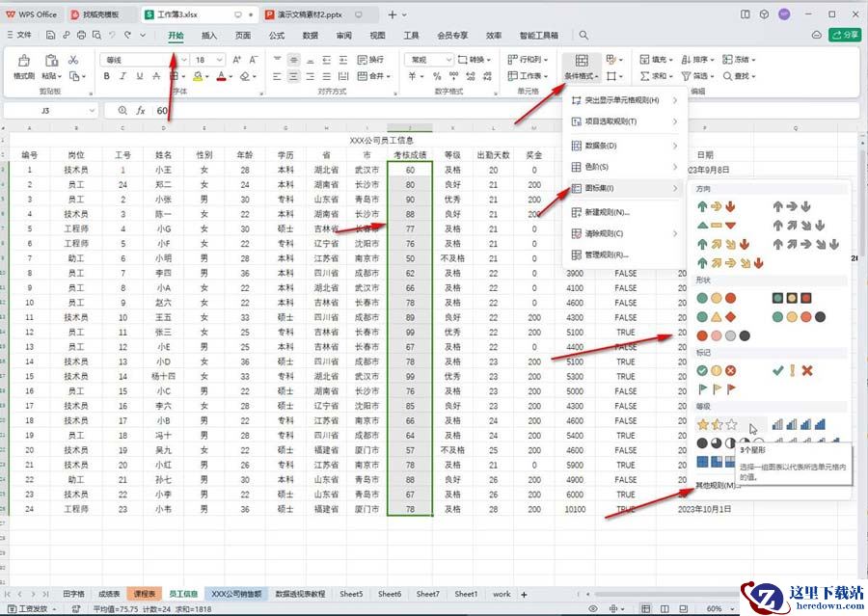Expand the Name Box dropdown next to J3
Viewport: 868px width, 616px height.
point(92,111)
